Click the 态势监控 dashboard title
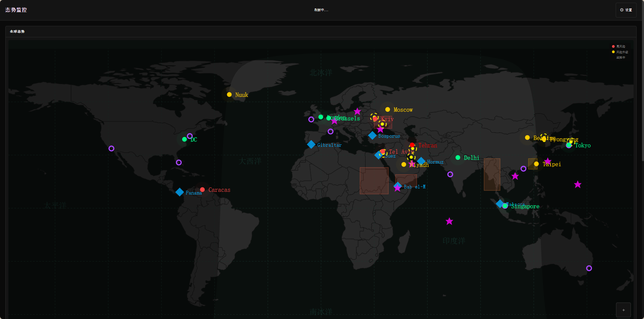 click(x=16, y=10)
